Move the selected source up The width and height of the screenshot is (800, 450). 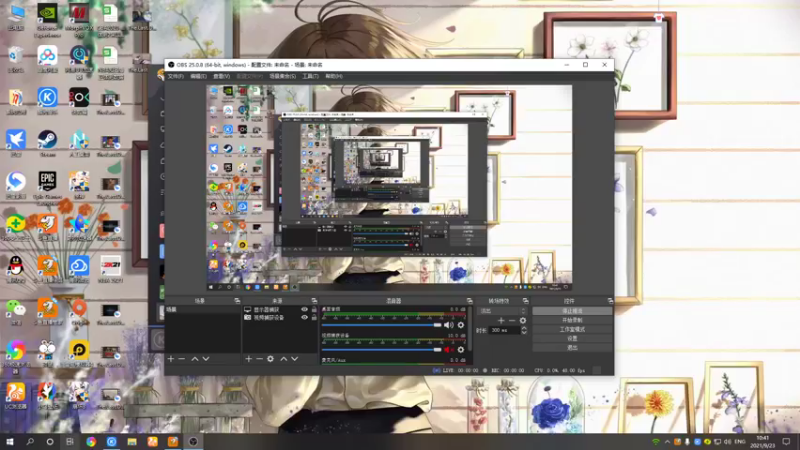(x=284, y=359)
